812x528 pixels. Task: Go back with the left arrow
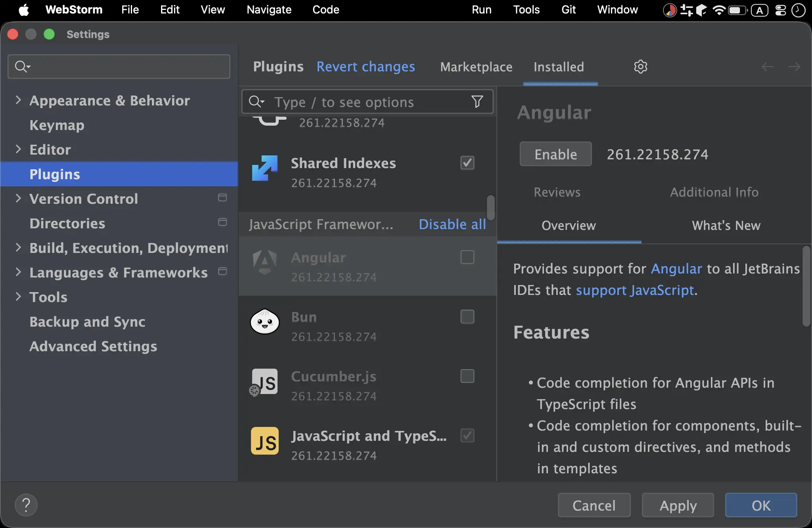pyautogui.click(x=768, y=67)
